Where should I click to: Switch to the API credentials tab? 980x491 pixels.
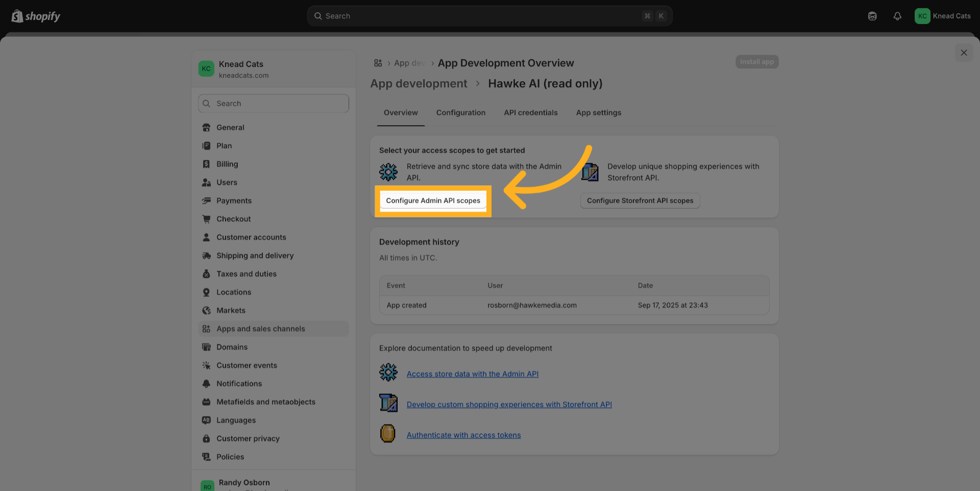530,113
